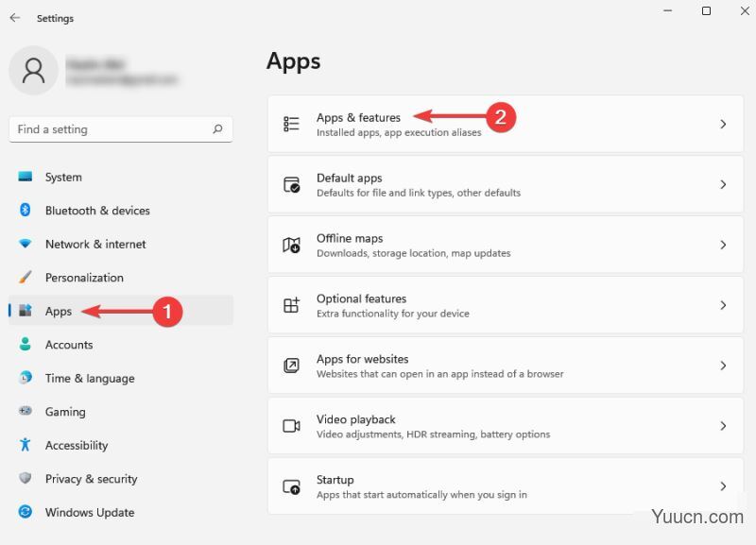The width and height of the screenshot is (756, 545).
Task: Click 'Downloads, storage location, map updates' text
Action: [x=413, y=253]
